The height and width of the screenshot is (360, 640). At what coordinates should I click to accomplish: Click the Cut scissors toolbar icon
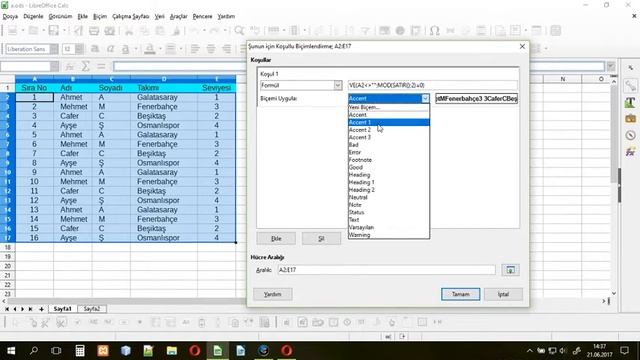(x=129, y=31)
